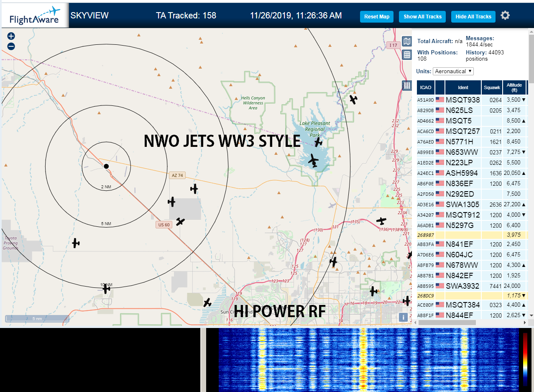Select the MSQT938 row in aircraft table

click(x=472, y=100)
